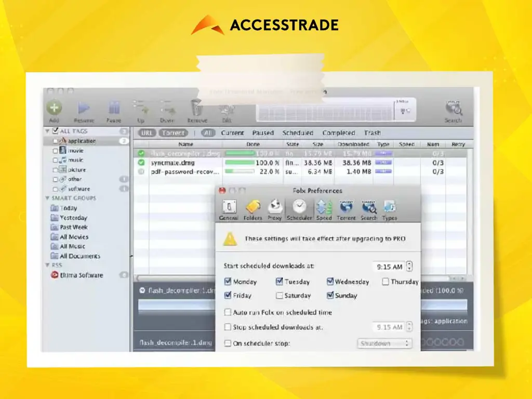Toggle the Monday checkbox
This screenshot has height=399, width=532.
click(228, 281)
